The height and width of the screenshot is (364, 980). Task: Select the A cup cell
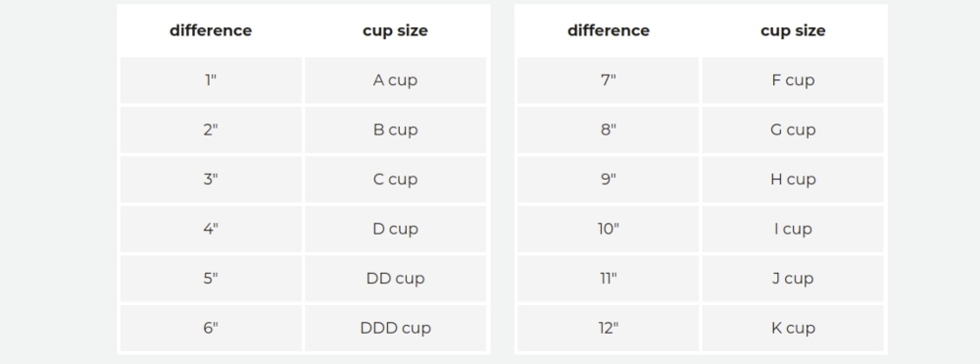(395, 80)
